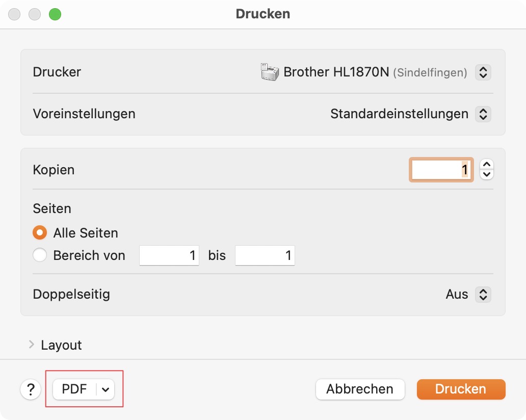The width and height of the screenshot is (526, 420).
Task: Increase copies with the up stepper arrow
Action: [x=487, y=164]
